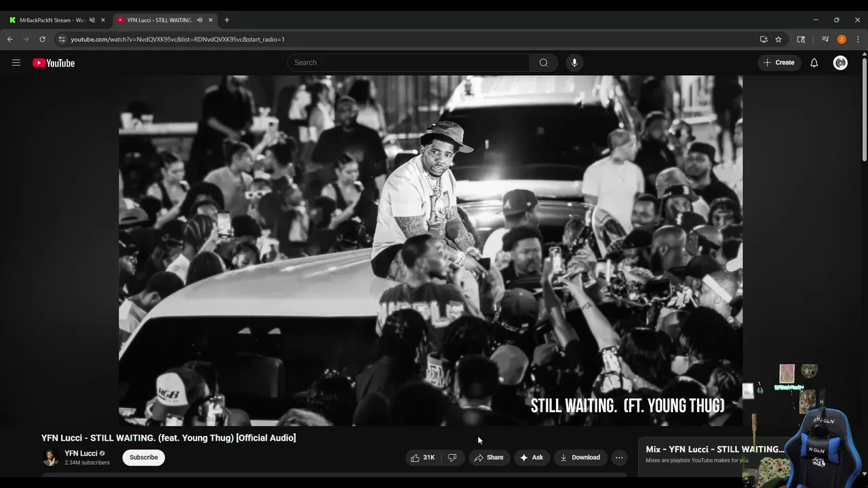The height and width of the screenshot is (488, 868).
Task: Click the Ask button
Action: (532, 457)
